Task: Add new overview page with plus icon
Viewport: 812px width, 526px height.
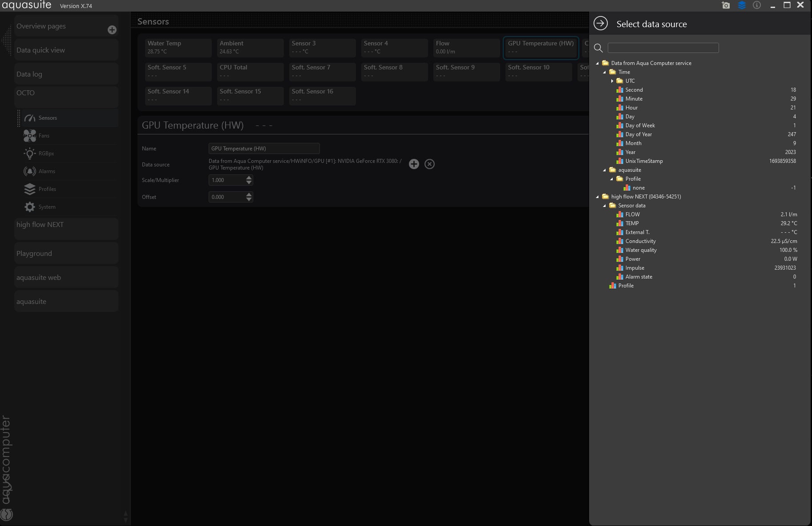Action: (112, 30)
